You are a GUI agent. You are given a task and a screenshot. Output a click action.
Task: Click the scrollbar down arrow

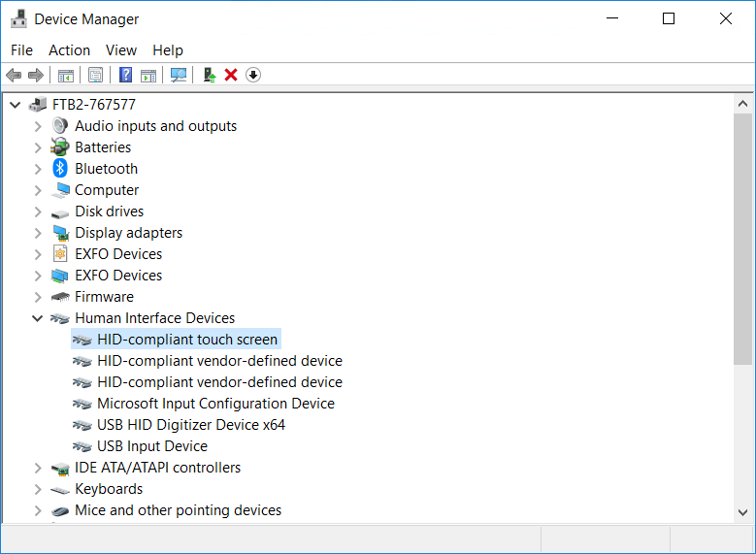743,512
